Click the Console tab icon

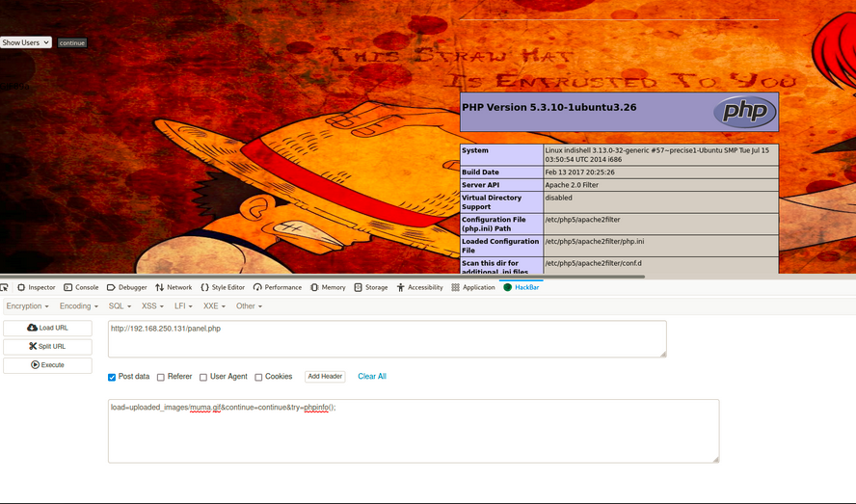67,287
